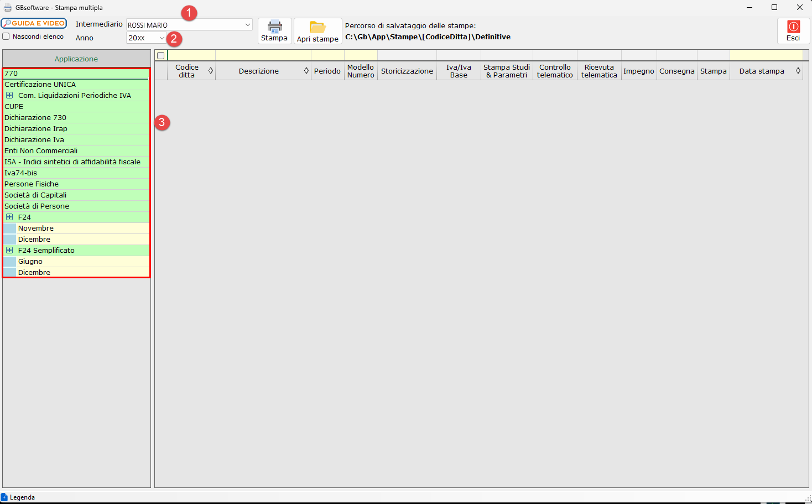Choose Novembre under F24
Viewport: 812px width, 504px height.
(36, 228)
